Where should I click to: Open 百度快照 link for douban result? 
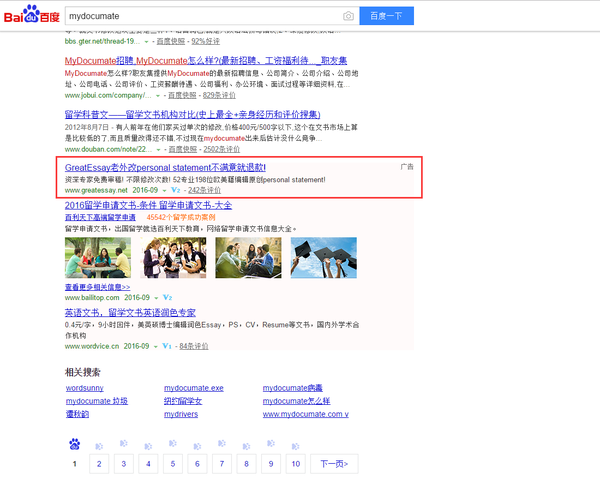[x=183, y=149]
